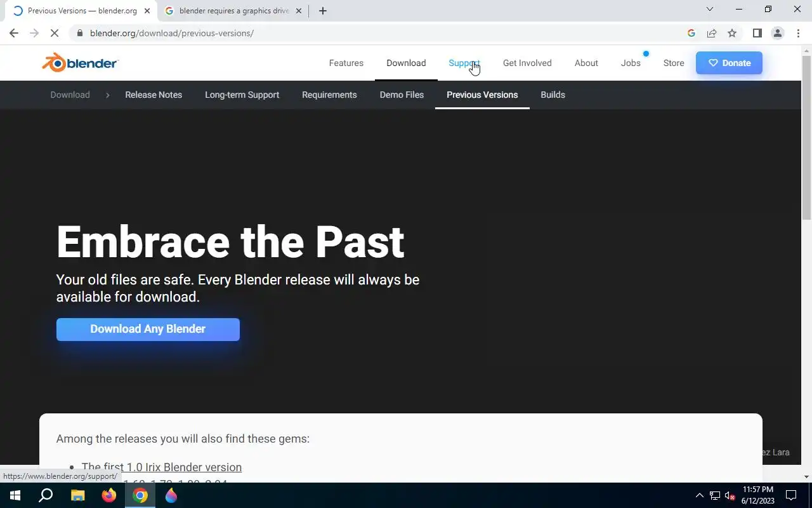Launch Firefox from taskbar
Screen dimensions: 812x508
109,495
